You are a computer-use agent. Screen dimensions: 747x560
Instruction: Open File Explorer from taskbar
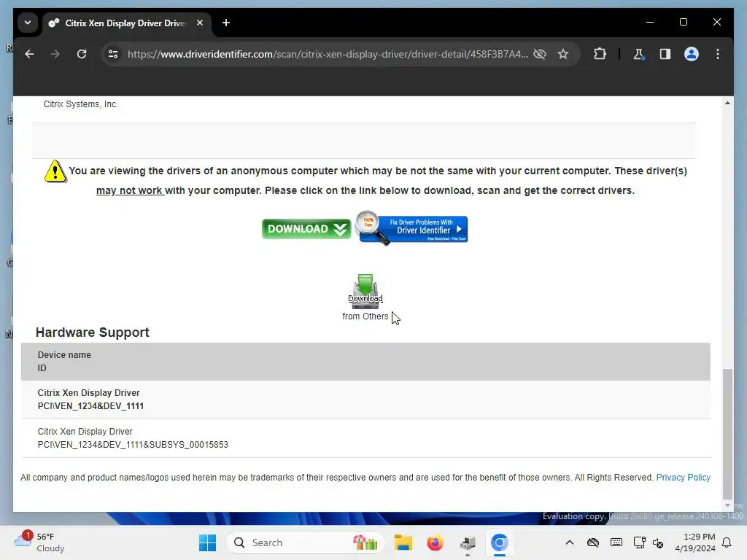[403, 542]
